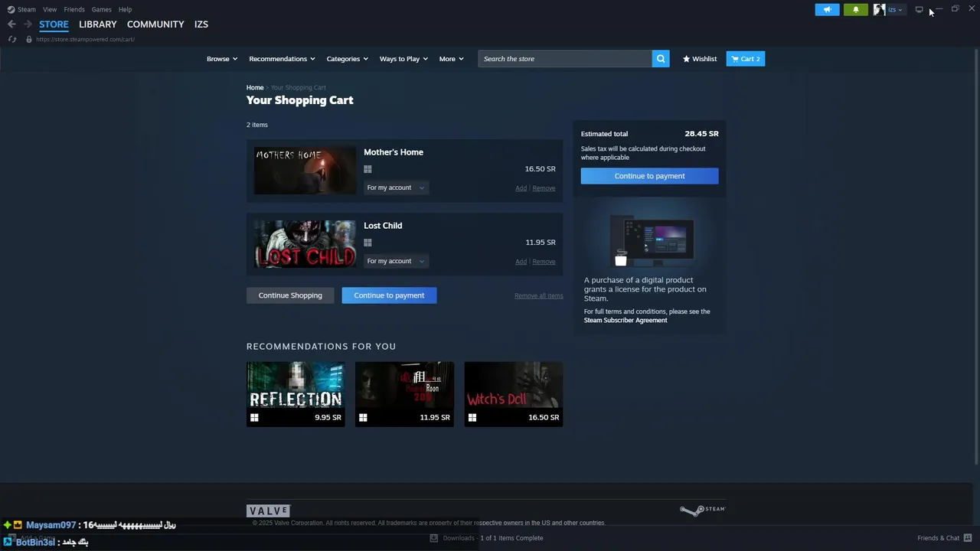
Task: Remove Lost Child from cart
Action: [544, 262]
